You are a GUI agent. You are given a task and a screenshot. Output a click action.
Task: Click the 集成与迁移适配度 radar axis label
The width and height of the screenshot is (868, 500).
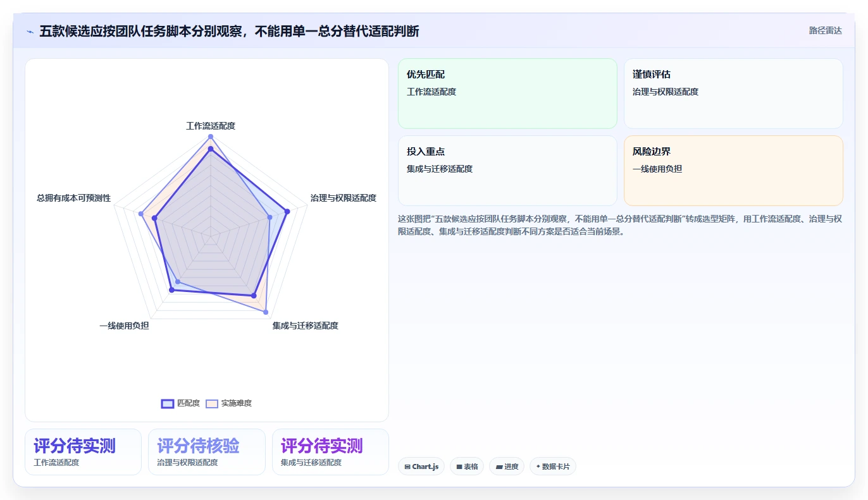click(x=306, y=326)
